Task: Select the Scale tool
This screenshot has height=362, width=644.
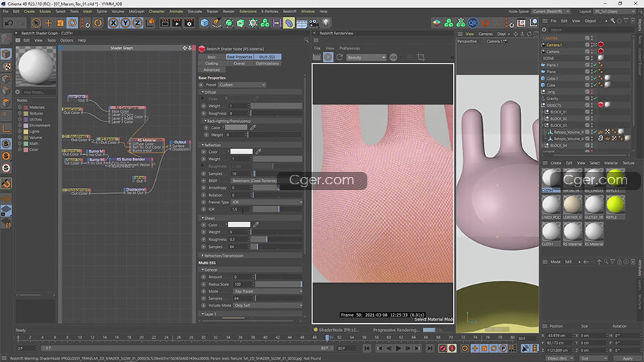Action: click(60, 23)
